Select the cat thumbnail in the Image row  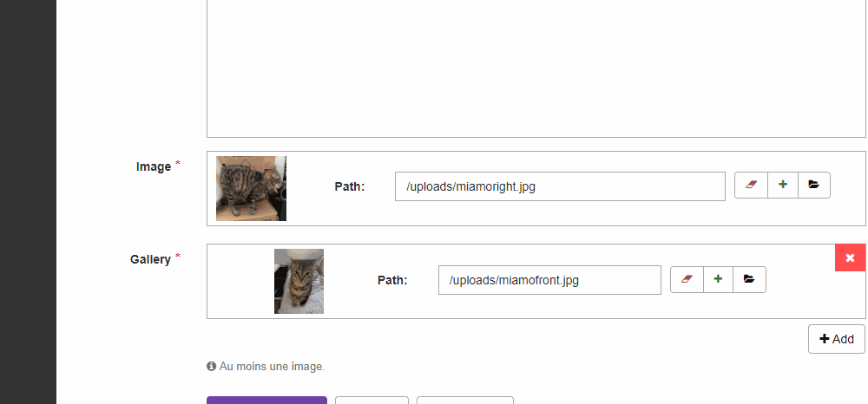(251, 188)
